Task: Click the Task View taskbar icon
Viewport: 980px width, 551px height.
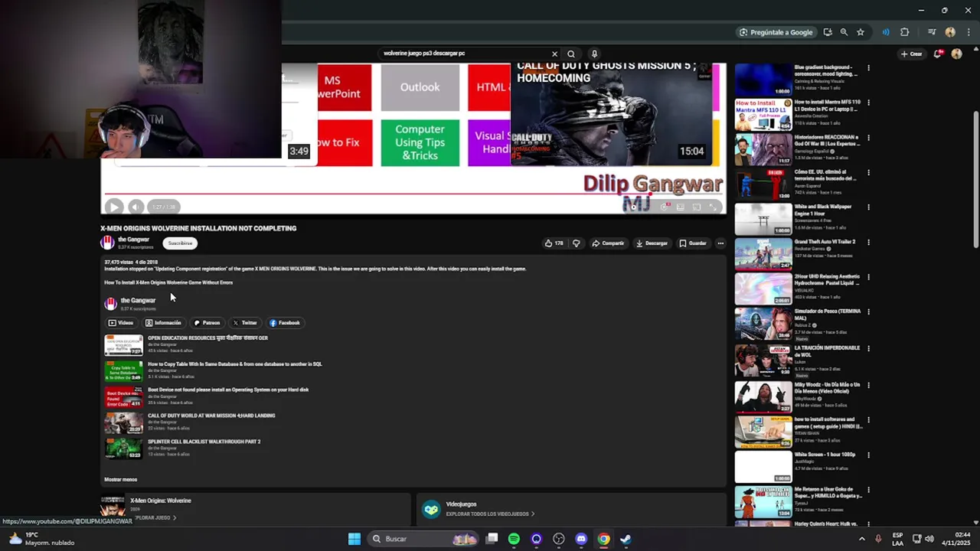Action: point(492,539)
